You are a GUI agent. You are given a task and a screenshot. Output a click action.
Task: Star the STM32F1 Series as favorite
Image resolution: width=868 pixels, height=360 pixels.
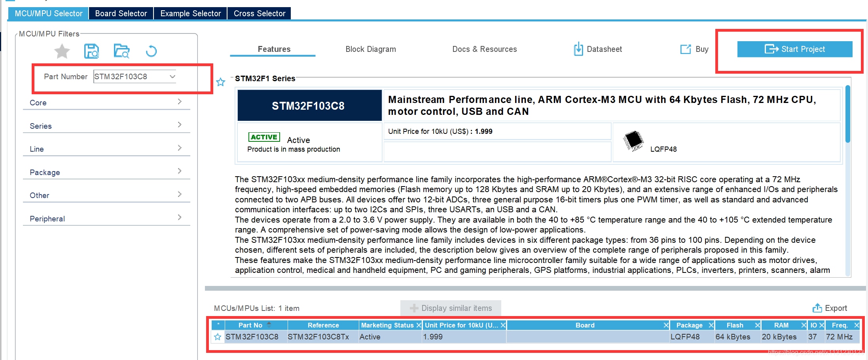pyautogui.click(x=220, y=82)
